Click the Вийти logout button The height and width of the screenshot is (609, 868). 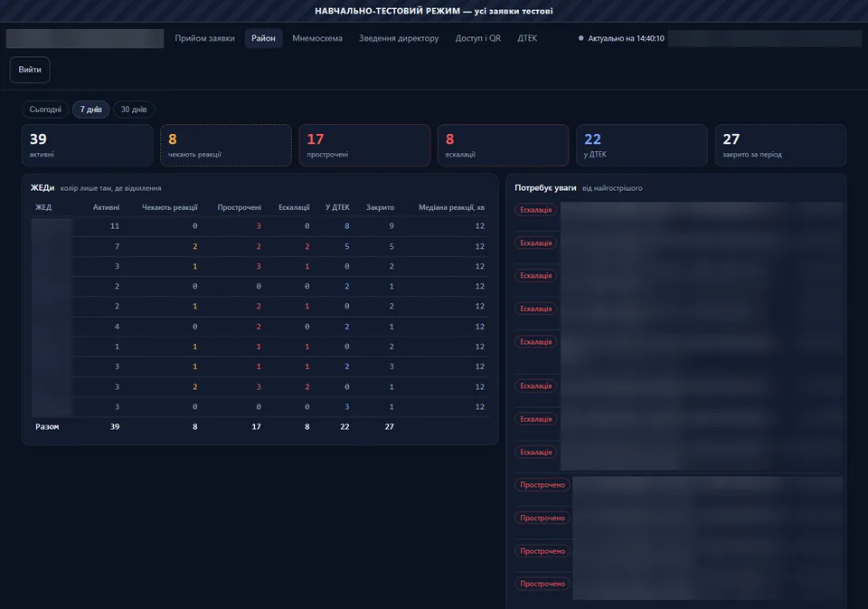30,70
